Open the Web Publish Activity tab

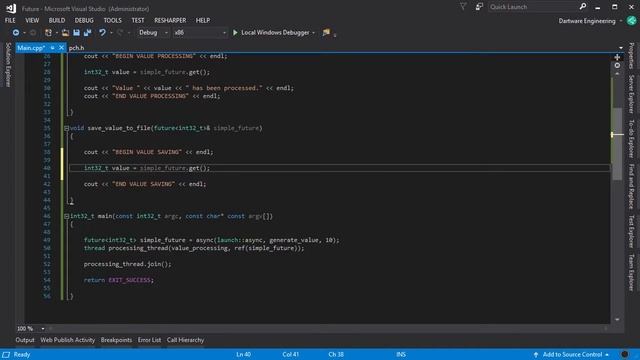68,340
